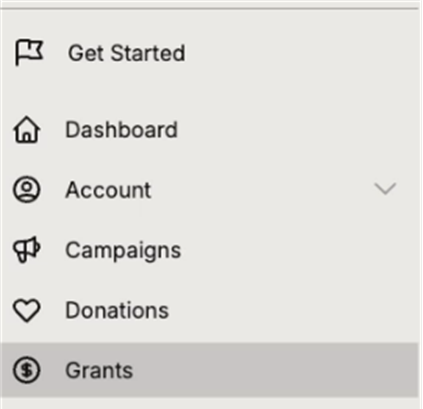Select the highlighted Grants item text
Screen dimensions: 423x409
point(99,370)
